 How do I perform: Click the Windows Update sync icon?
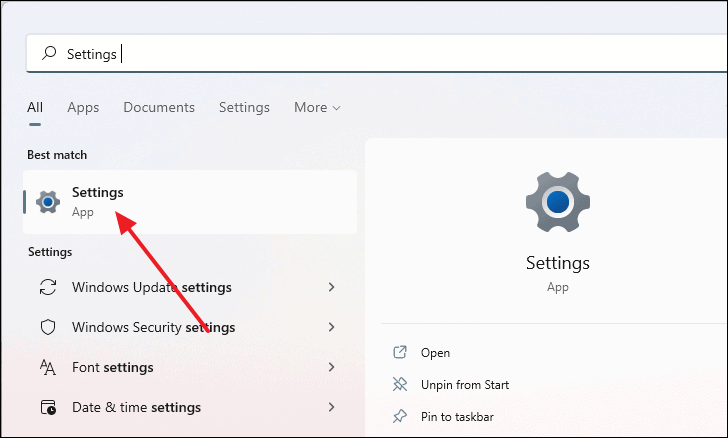48,287
